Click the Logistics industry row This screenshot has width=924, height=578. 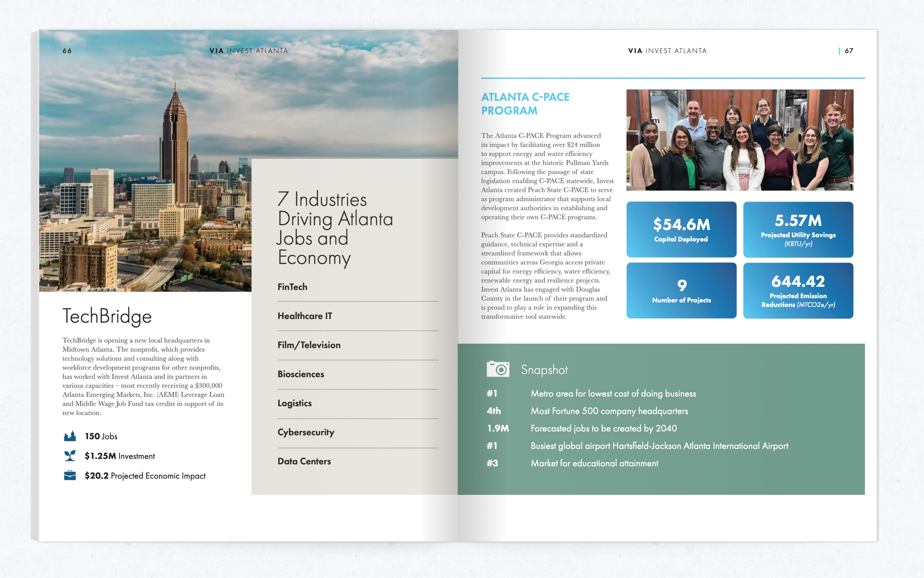tap(358, 403)
